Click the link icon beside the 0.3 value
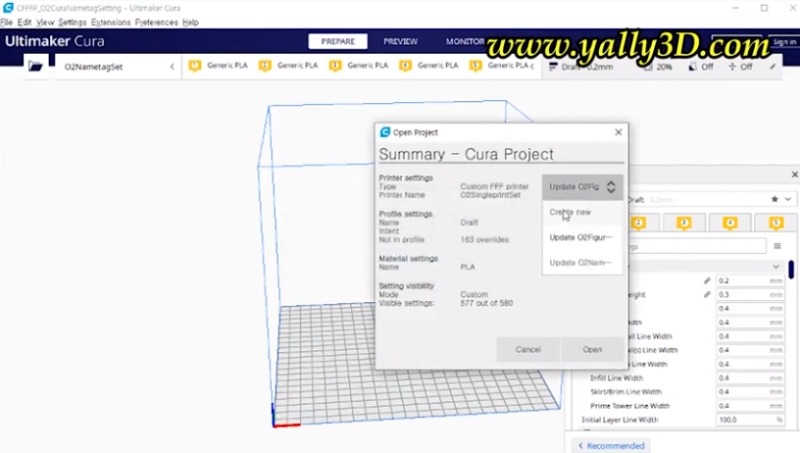 pyautogui.click(x=707, y=295)
